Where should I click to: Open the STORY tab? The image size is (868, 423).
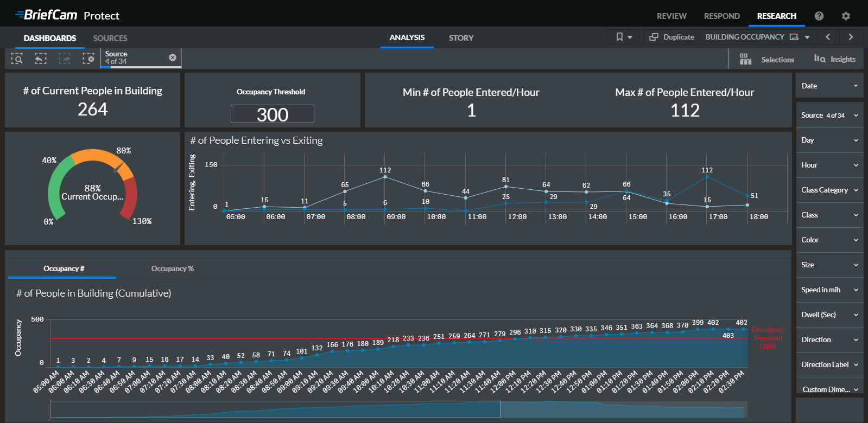[461, 38]
